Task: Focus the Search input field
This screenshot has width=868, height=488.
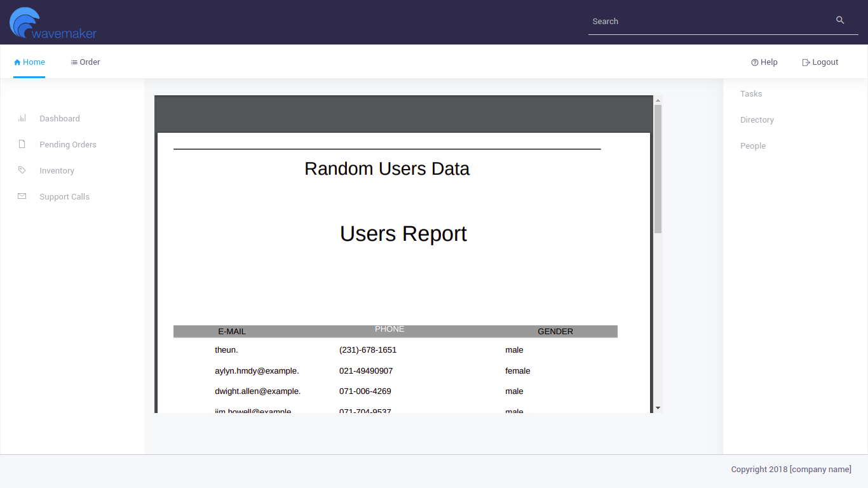Action: tap(709, 22)
